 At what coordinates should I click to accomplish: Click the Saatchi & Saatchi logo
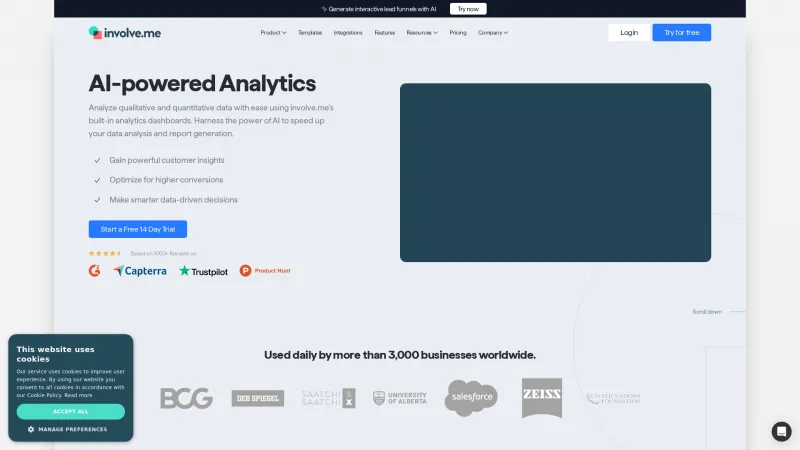tap(328, 398)
